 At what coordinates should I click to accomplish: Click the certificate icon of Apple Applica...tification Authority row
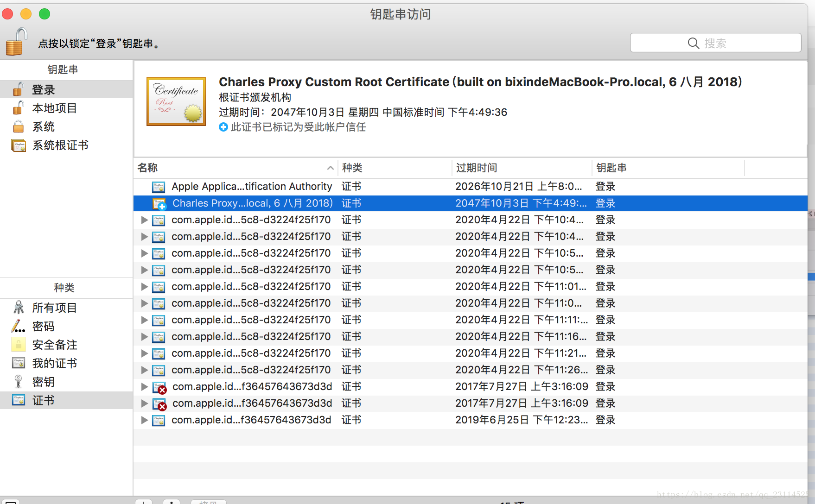point(159,187)
